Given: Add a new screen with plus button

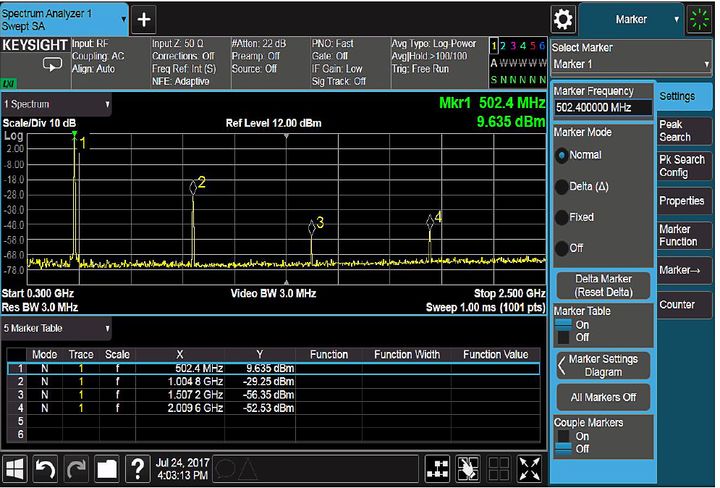Looking at the screenshot, I should point(144,19).
